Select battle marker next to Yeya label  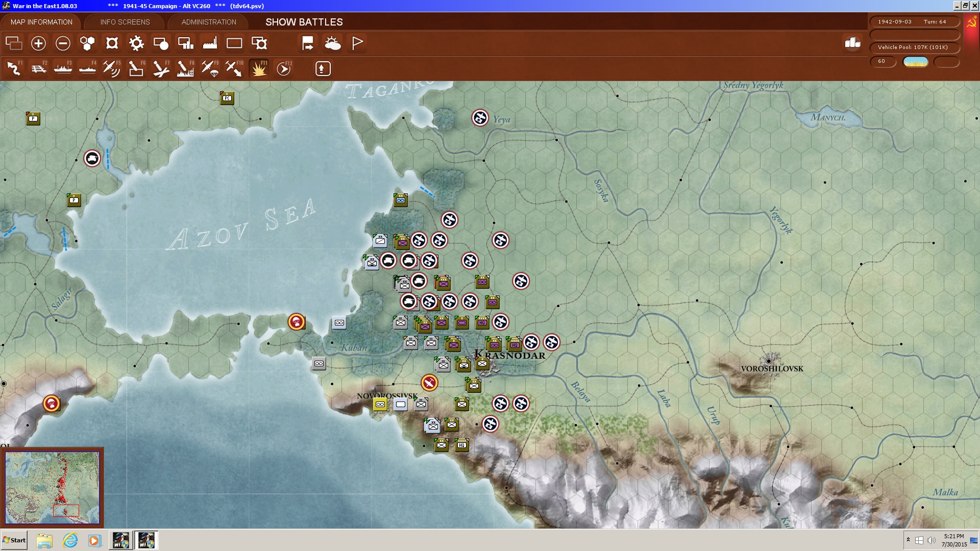tap(480, 118)
